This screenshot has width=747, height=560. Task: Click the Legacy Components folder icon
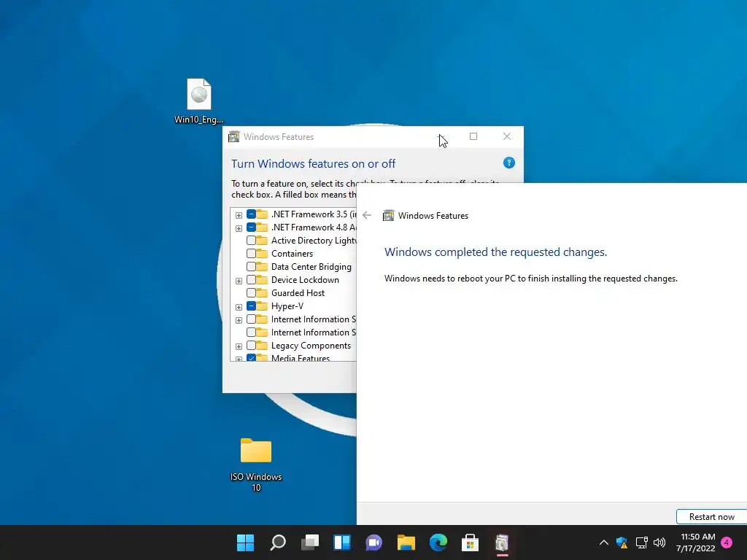coord(262,345)
